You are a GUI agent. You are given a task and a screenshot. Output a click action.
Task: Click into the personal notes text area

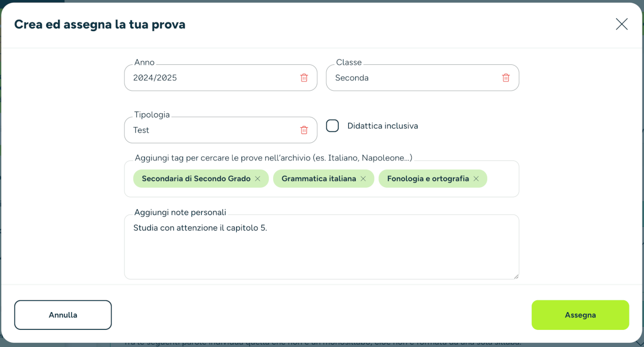pyautogui.click(x=321, y=247)
